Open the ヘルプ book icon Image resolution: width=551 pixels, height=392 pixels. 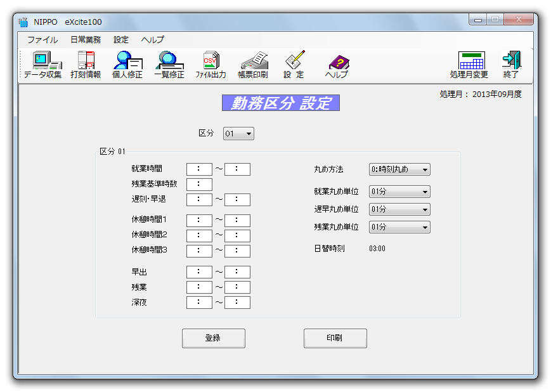pos(337,65)
